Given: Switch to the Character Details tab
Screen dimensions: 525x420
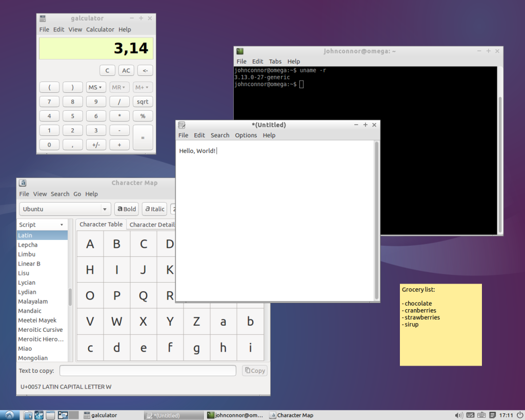Looking at the screenshot, I should (152, 225).
